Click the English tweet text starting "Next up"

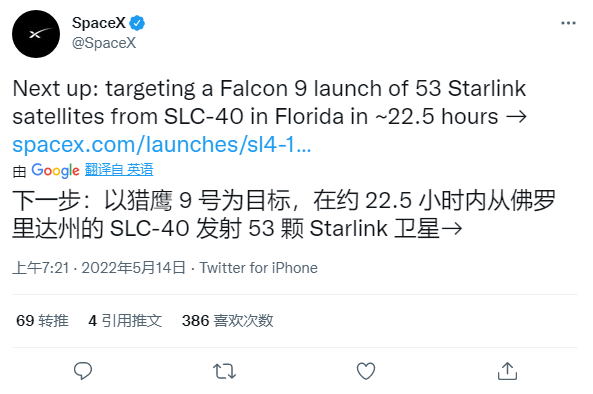[270, 102]
